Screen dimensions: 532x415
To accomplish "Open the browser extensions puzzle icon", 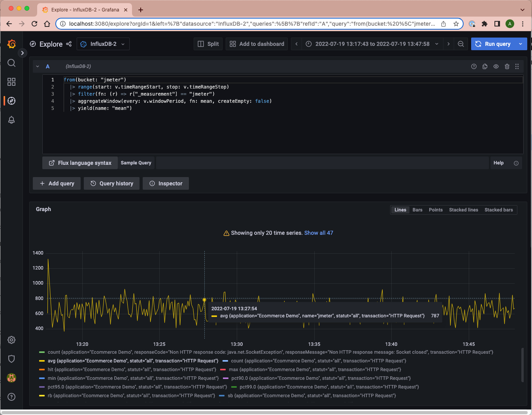I will (485, 24).
